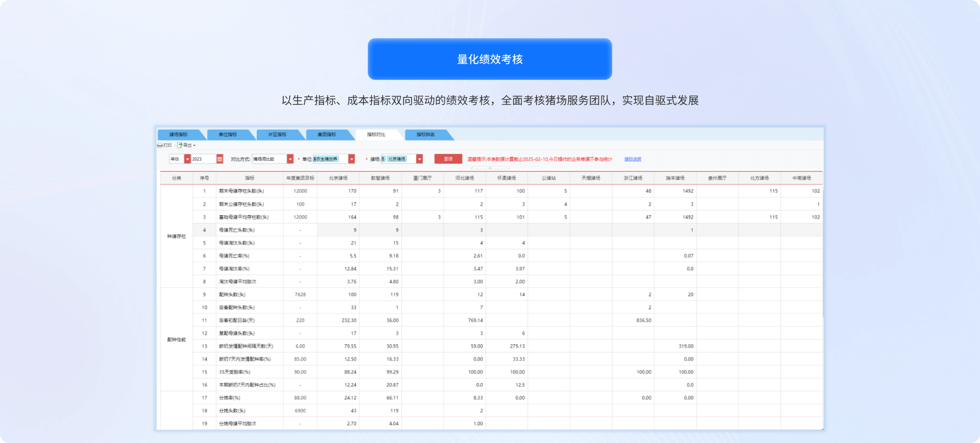This screenshot has height=443, width=980.
Task: Open the small arrow next to 导出
Action: [x=194, y=145]
